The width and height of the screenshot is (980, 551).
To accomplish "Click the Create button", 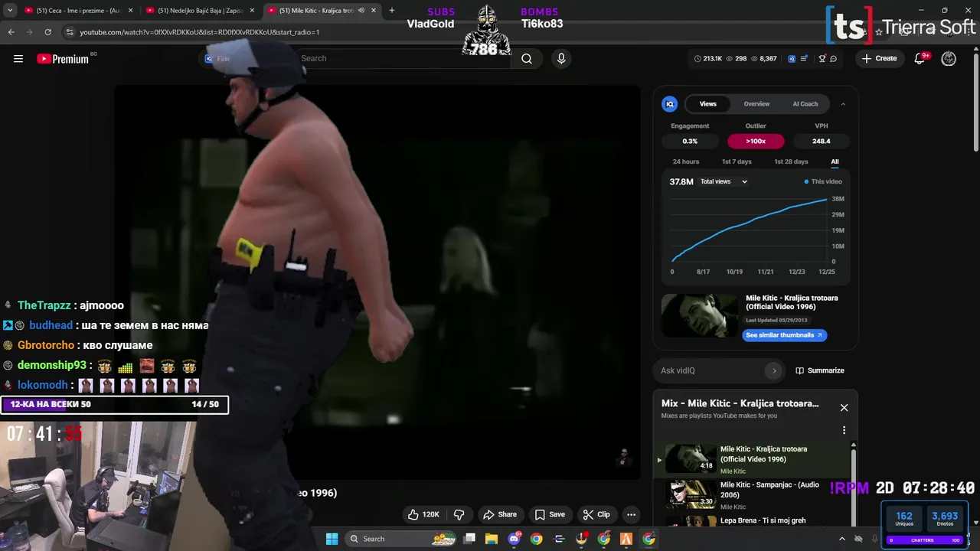I will tap(879, 59).
